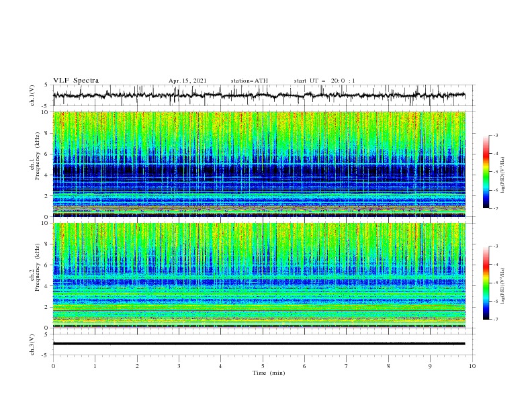Screen dimensions: 532x411
Task: Click the time axis tick label '3'
Action: [179, 366]
